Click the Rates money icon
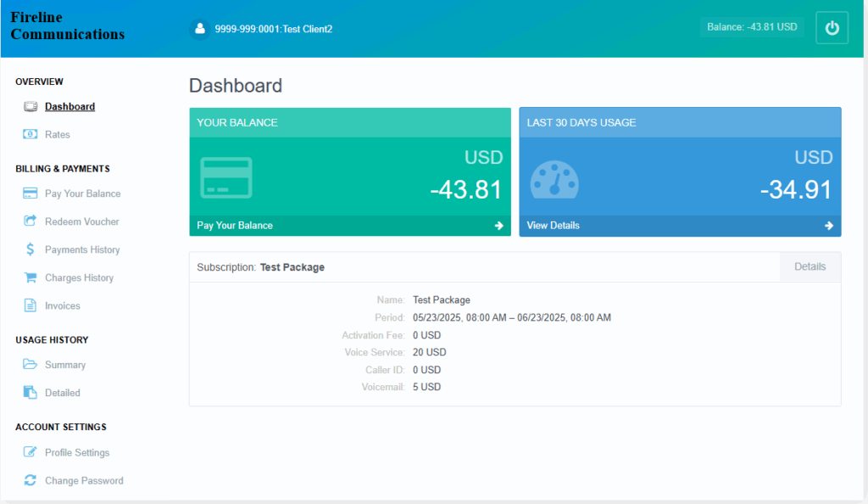868x504 pixels. (x=31, y=134)
